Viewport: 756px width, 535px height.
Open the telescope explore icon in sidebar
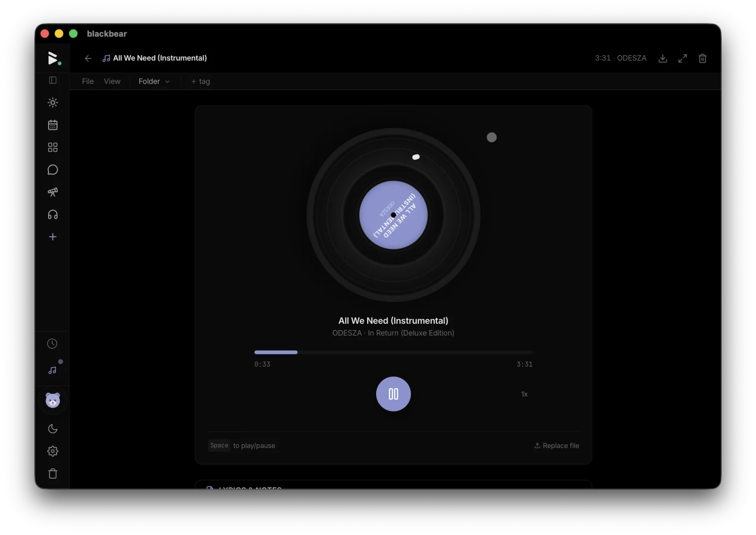(x=53, y=192)
